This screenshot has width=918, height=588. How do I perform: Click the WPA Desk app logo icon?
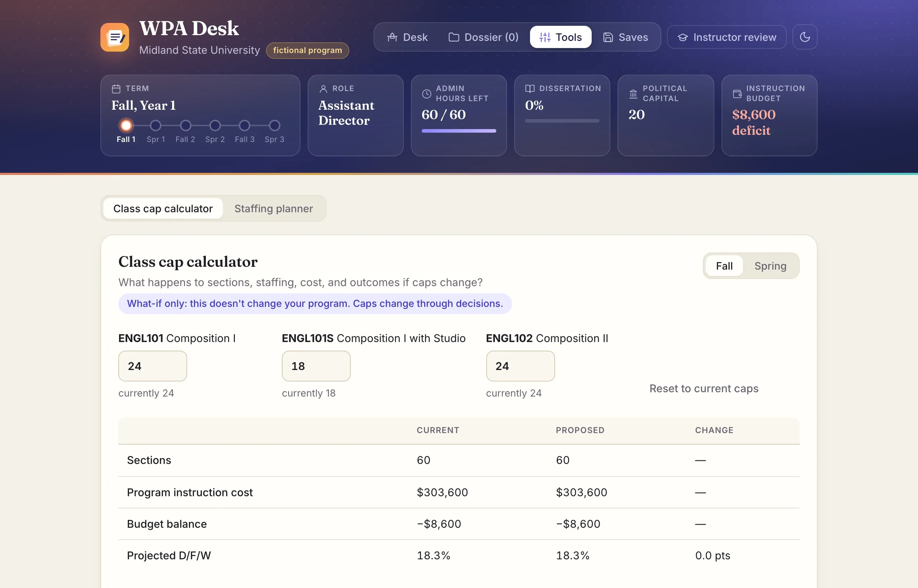[114, 37]
